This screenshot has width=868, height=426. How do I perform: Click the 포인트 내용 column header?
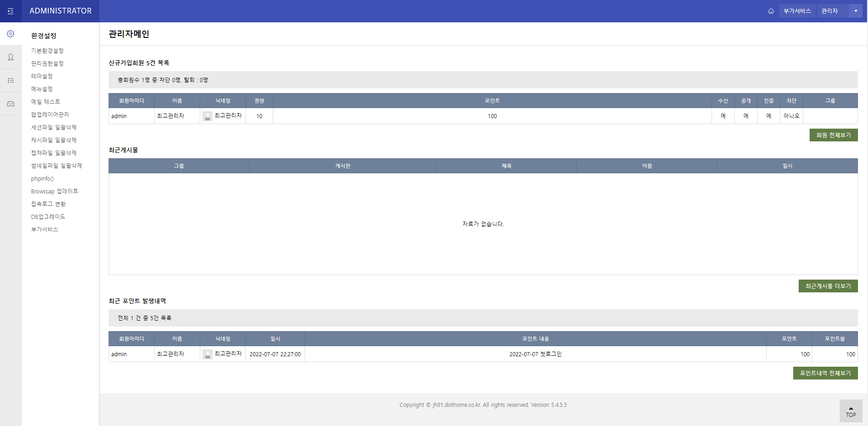tap(535, 339)
